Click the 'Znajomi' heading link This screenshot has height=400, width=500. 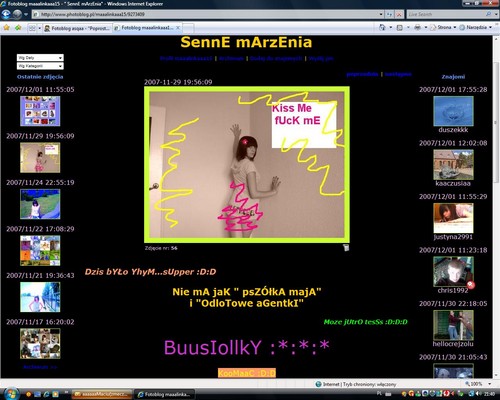click(453, 77)
